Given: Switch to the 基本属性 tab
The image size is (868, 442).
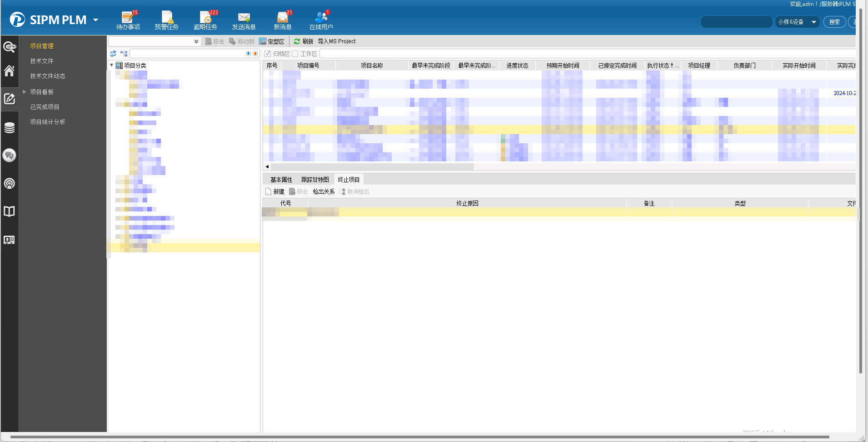Looking at the screenshot, I should 281,180.
